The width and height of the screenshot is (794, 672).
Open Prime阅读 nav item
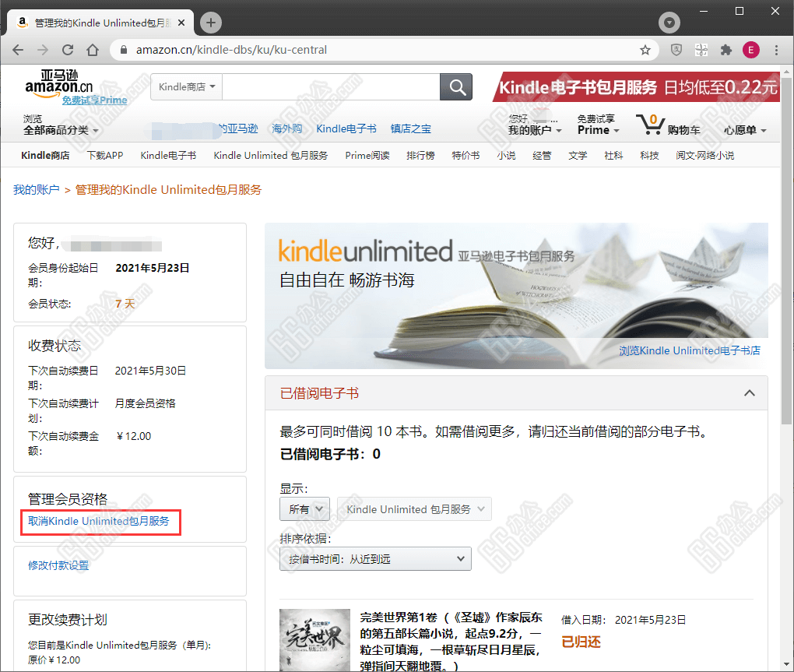point(367,156)
